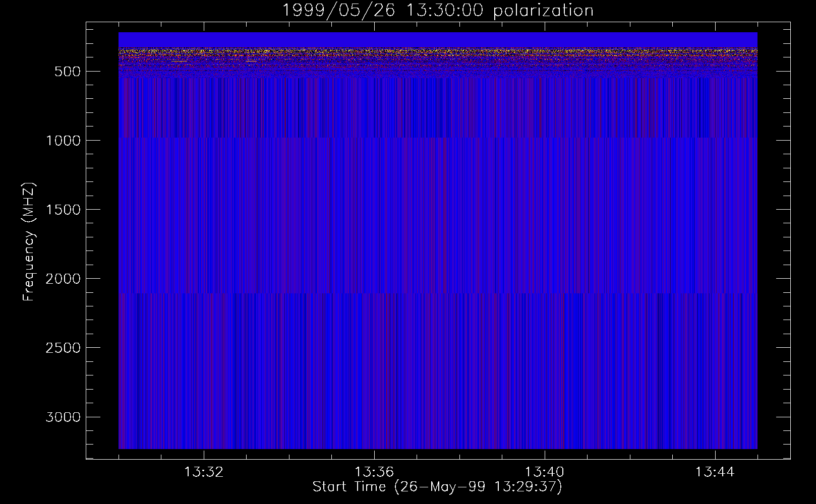Click the 'Frequency (MHZ)' axis label
Image resolution: width=816 pixels, height=504 pixels.
tap(29, 242)
